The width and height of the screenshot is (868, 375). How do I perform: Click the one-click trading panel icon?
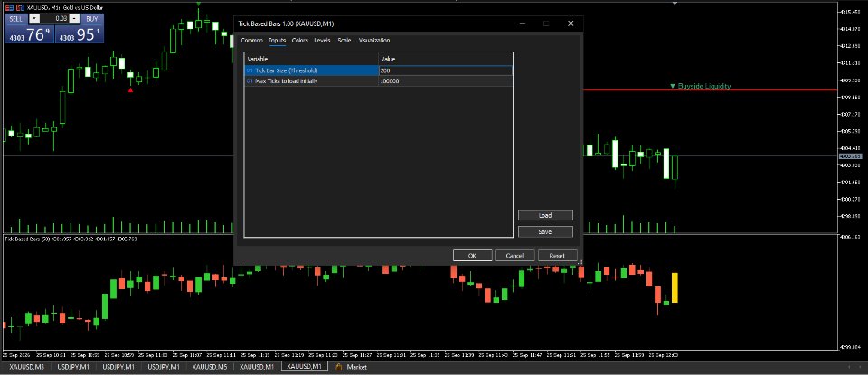(9, 8)
